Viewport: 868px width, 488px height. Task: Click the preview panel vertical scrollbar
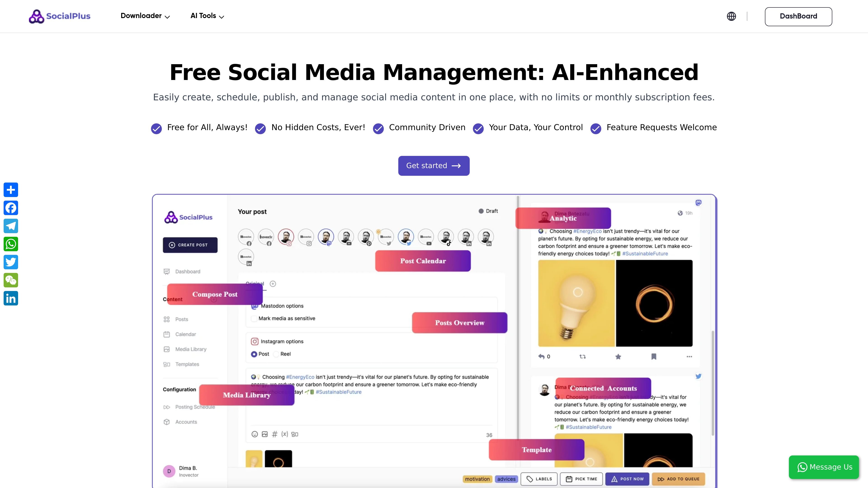tap(713, 383)
